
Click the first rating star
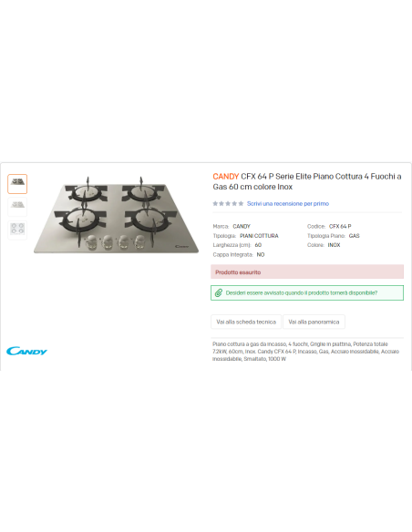click(215, 203)
